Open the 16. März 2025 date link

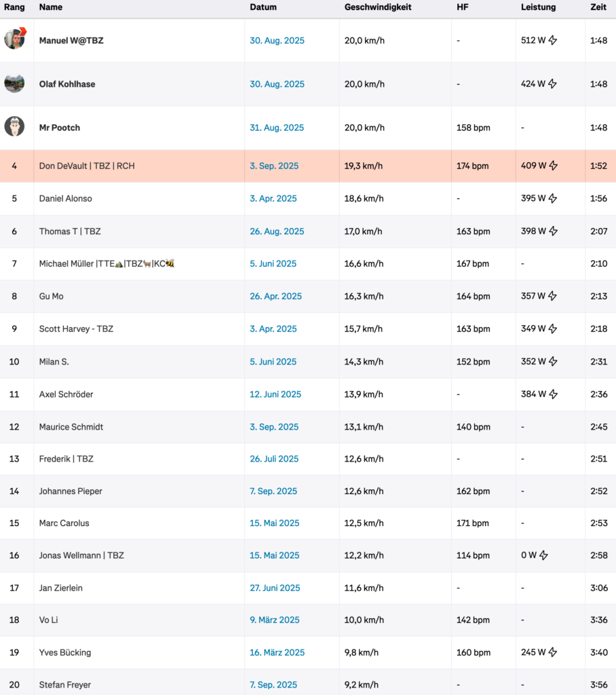coord(277,652)
